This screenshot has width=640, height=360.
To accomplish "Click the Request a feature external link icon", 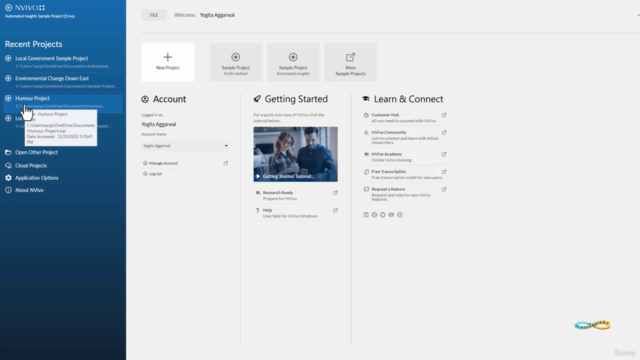I will [444, 189].
